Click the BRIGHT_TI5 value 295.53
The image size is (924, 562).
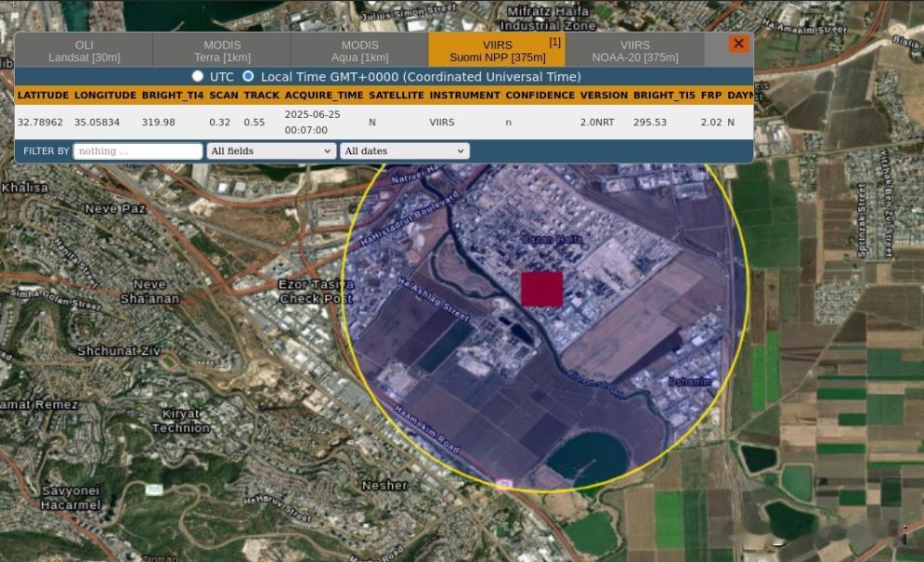pos(650,122)
